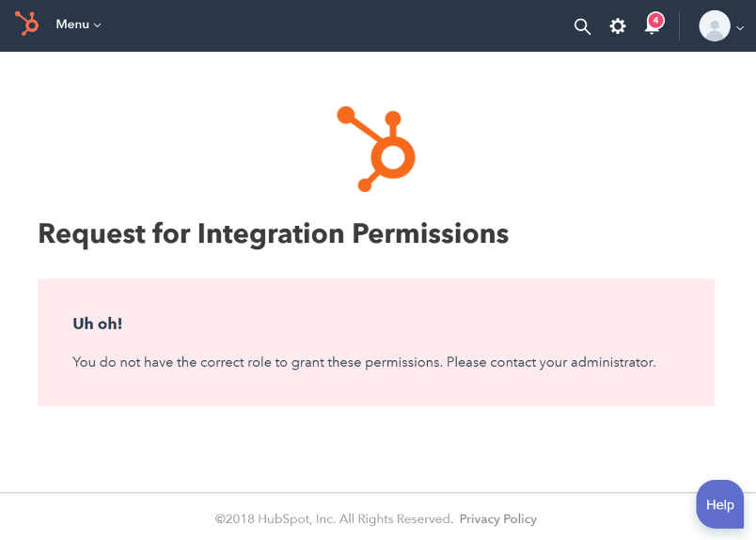The image size is (756, 540).
Task: Click the Please contact your administrator sentence
Action: click(x=551, y=362)
